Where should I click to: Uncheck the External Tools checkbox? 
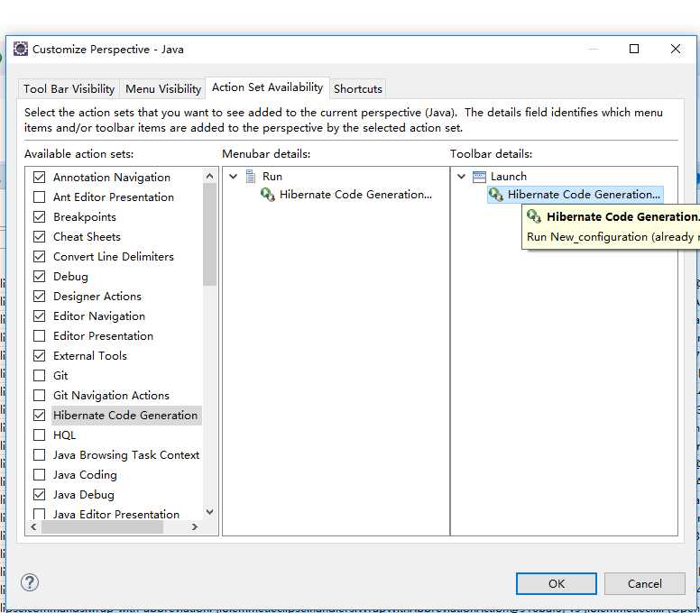40,355
